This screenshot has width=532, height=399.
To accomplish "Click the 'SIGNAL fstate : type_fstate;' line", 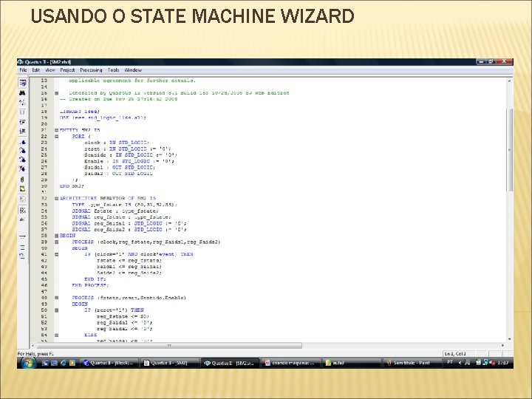I will (x=115, y=211).
